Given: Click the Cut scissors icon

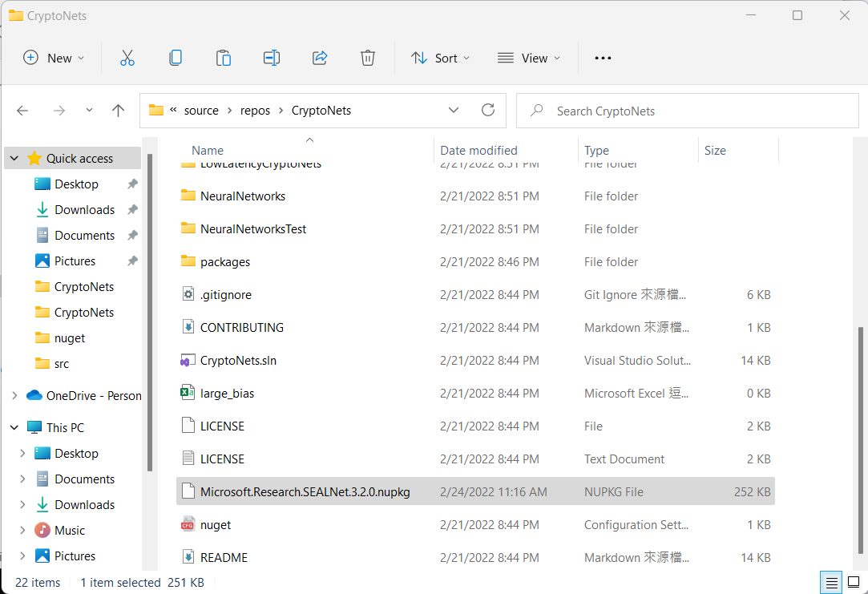Looking at the screenshot, I should [x=127, y=58].
